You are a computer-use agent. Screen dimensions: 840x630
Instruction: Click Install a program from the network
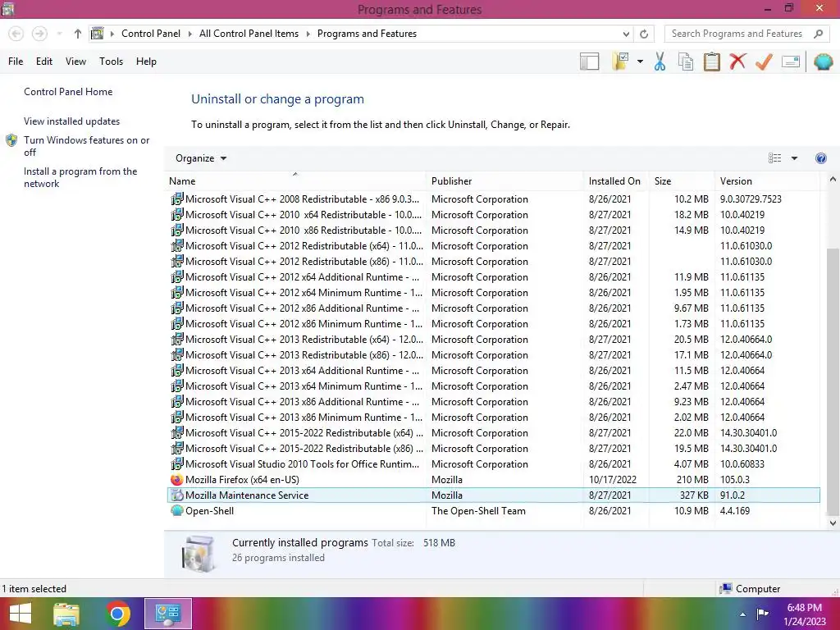coord(80,177)
